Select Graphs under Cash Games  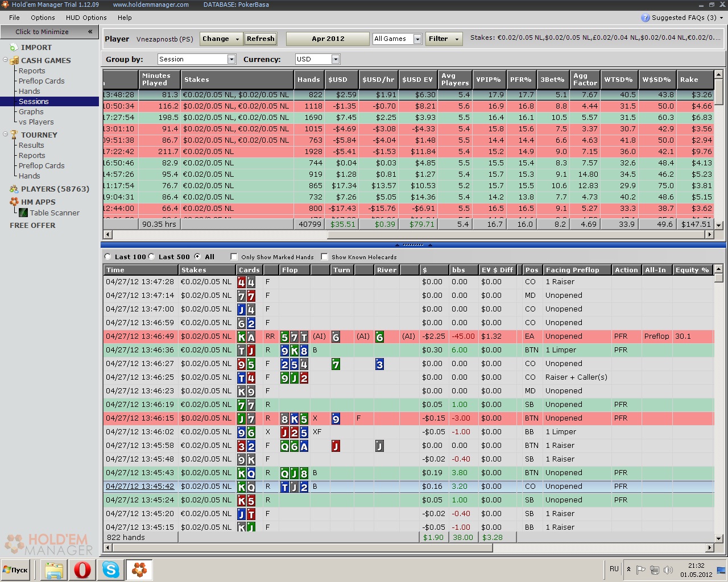pyautogui.click(x=31, y=112)
